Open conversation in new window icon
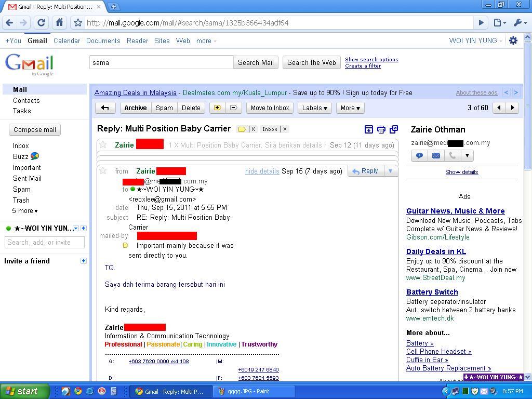The height and width of the screenshot is (399, 532). [394, 129]
